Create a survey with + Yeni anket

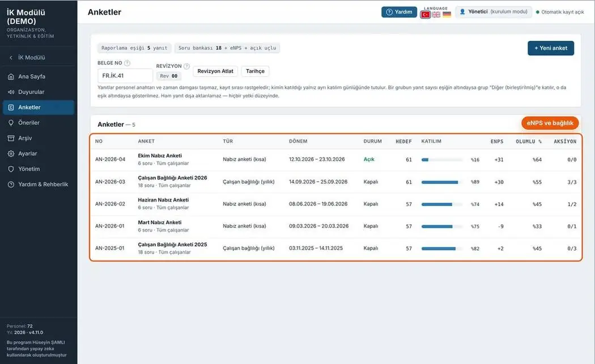pyautogui.click(x=551, y=48)
